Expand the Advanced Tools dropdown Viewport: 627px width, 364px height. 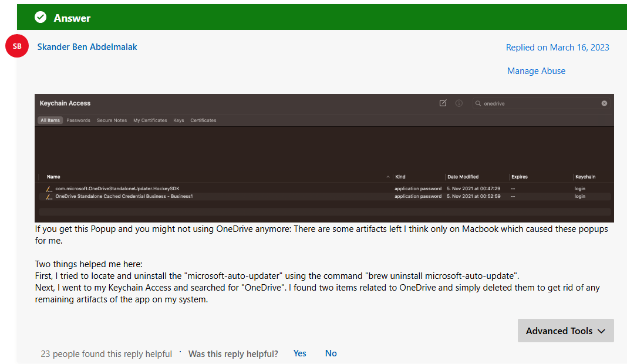(x=565, y=331)
